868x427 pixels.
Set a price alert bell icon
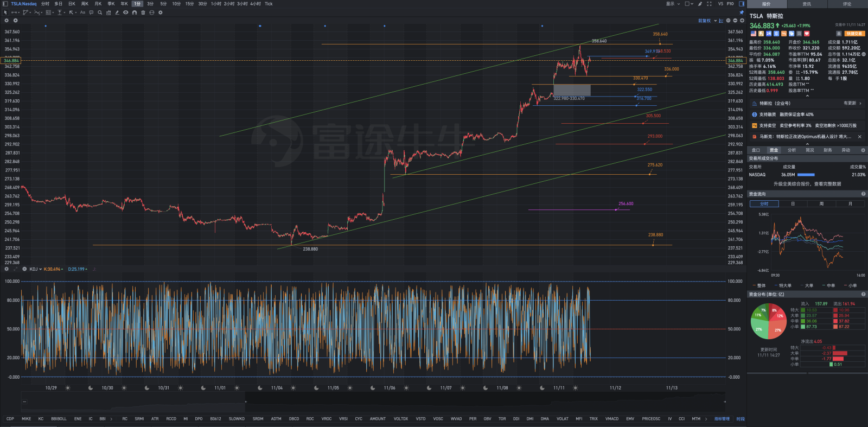(839, 34)
